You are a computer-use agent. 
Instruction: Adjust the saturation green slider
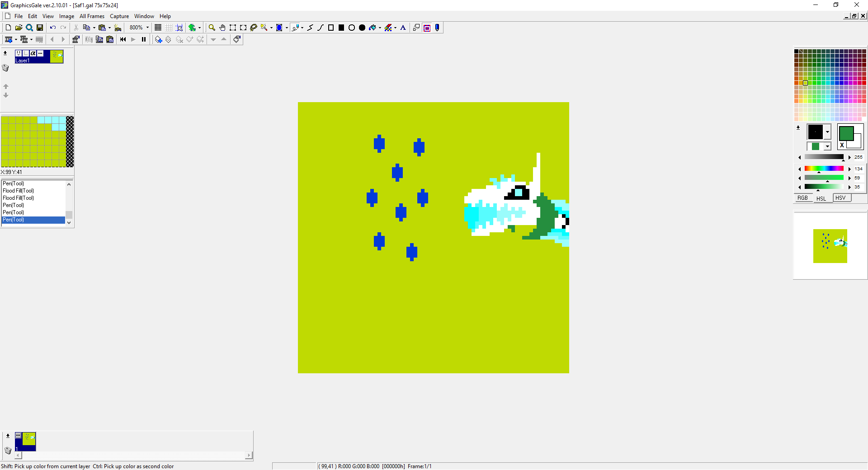(824, 178)
